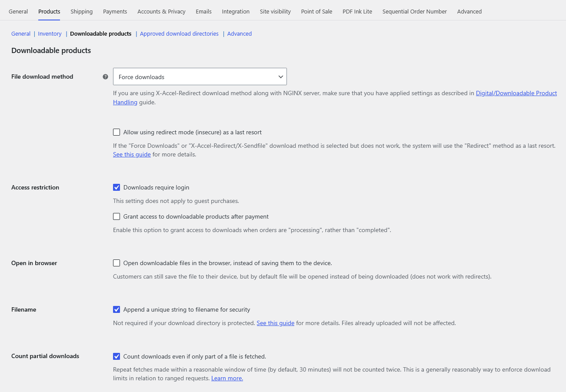The height and width of the screenshot is (392, 566).
Task: Open the Shipping settings tab
Action: pos(82,11)
